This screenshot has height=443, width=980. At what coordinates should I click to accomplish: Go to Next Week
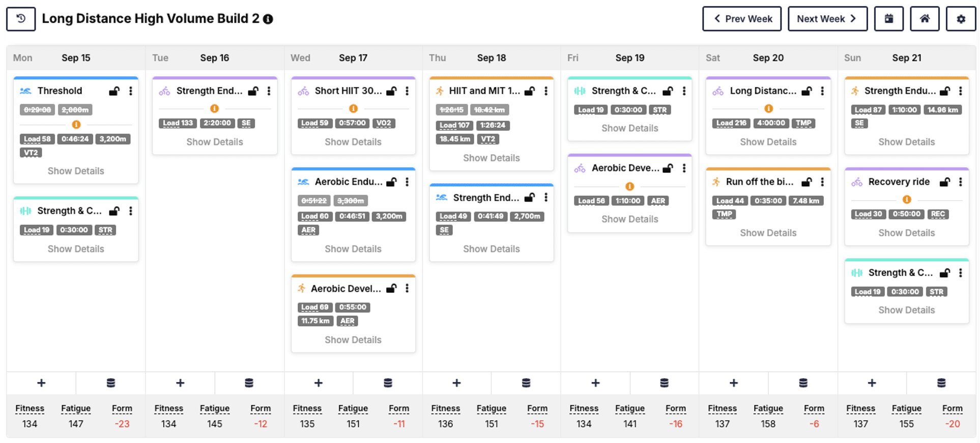827,19
